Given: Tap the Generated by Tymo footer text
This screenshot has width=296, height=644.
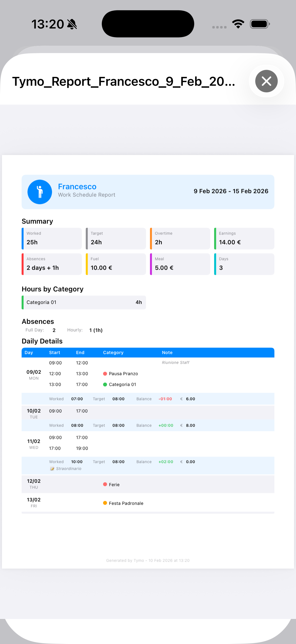Looking at the screenshot, I should (148, 560).
